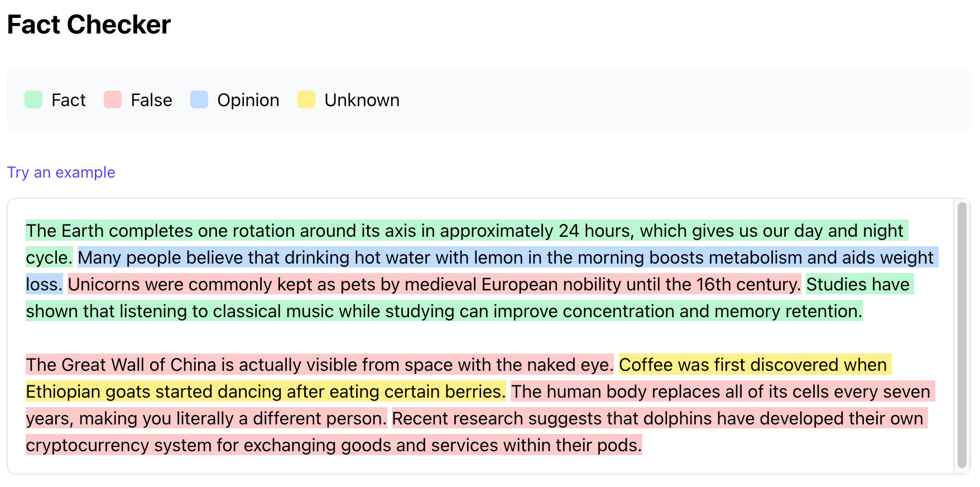Click the red False legend swatch
Viewport: 980px width, 487px height.
coord(113,100)
